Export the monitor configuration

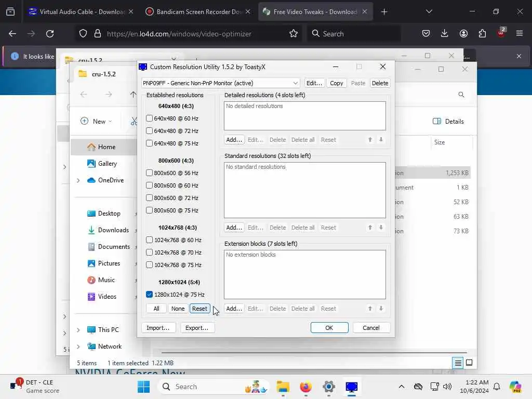pos(197,328)
